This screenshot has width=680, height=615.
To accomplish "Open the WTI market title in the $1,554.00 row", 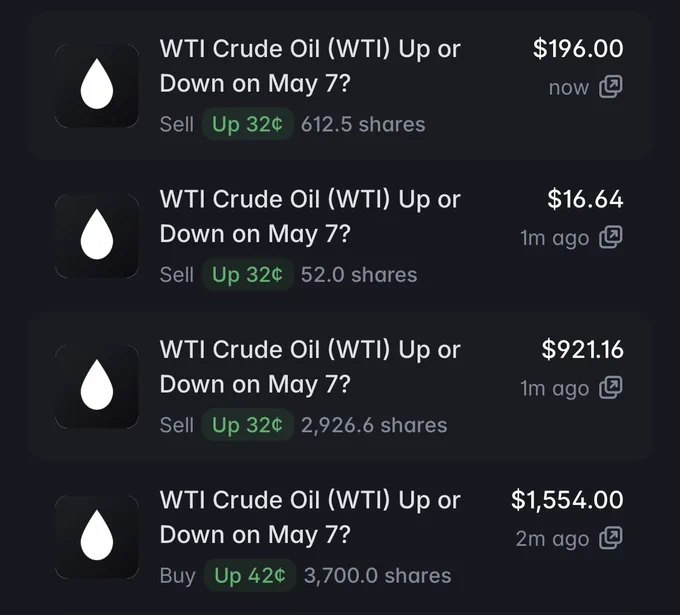I will [310, 517].
